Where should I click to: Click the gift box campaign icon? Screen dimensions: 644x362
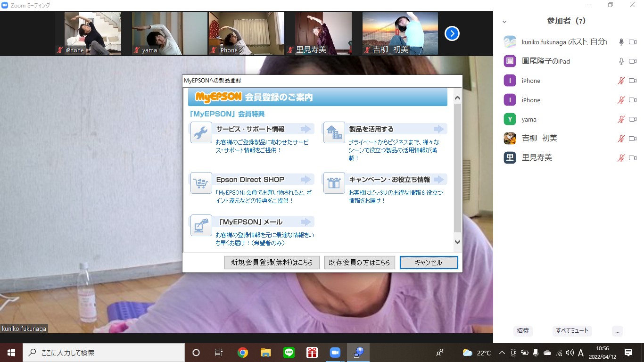click(x=334, y=183)
